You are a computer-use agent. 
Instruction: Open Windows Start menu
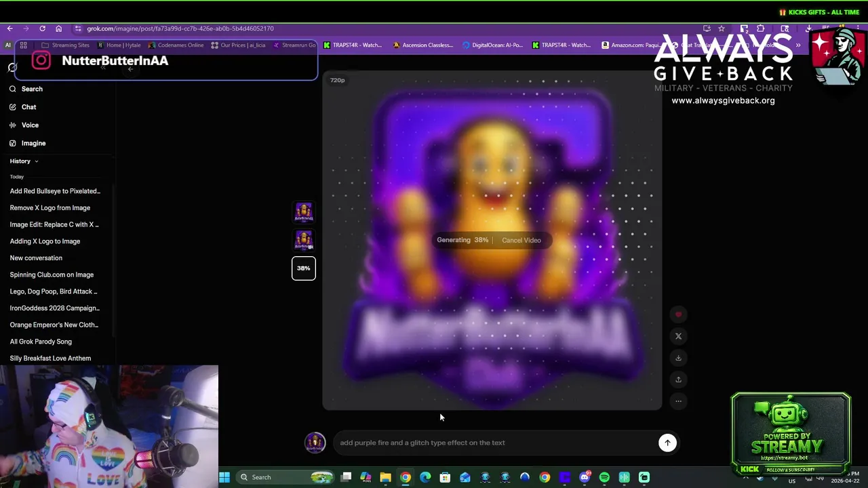coord(224,477)
